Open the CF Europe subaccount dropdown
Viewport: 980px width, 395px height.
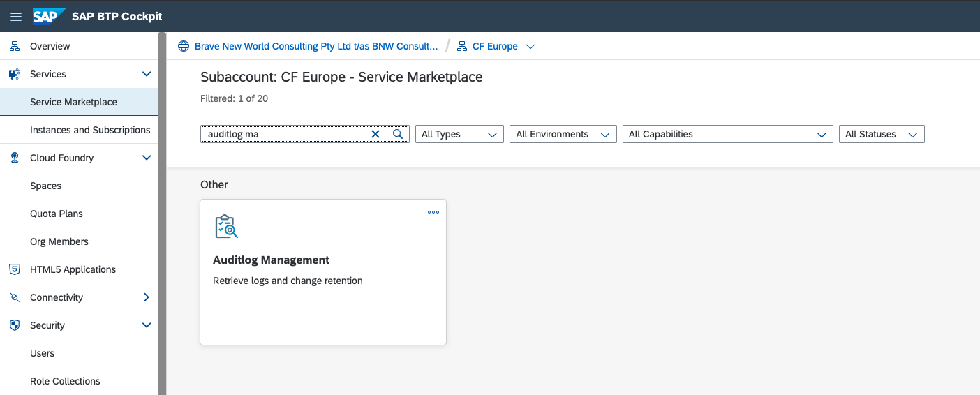[530, 47]
